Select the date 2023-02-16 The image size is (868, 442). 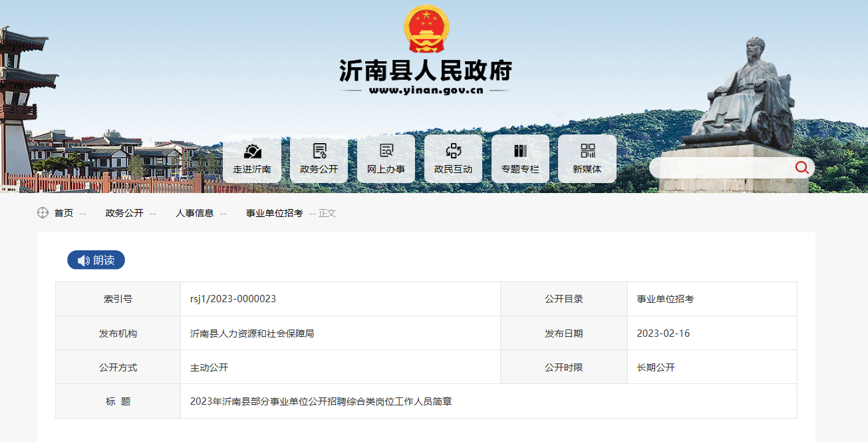click(x=663, y=333)
